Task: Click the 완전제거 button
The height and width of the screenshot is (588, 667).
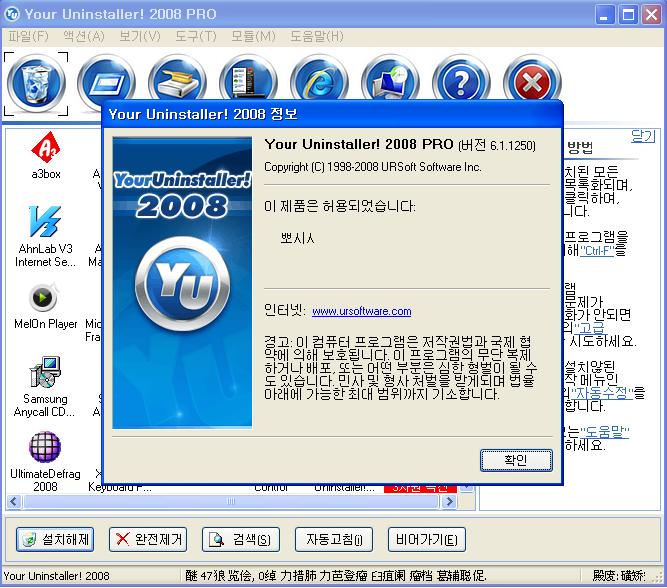Action: click(x=148, y=539)
